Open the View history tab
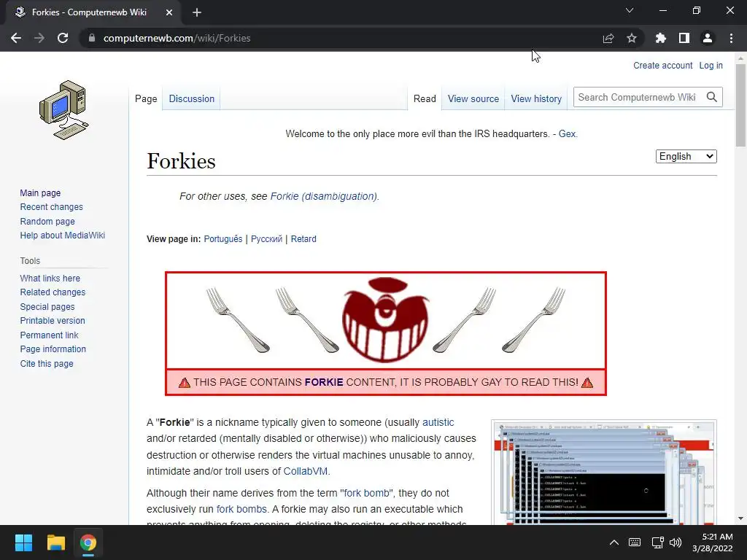 click(536, 98)
